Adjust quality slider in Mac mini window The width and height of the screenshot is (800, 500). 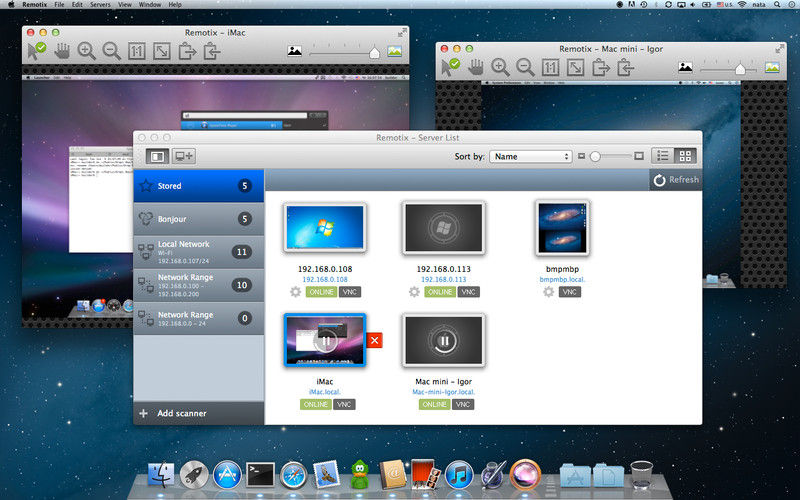(x=740, y=69)
